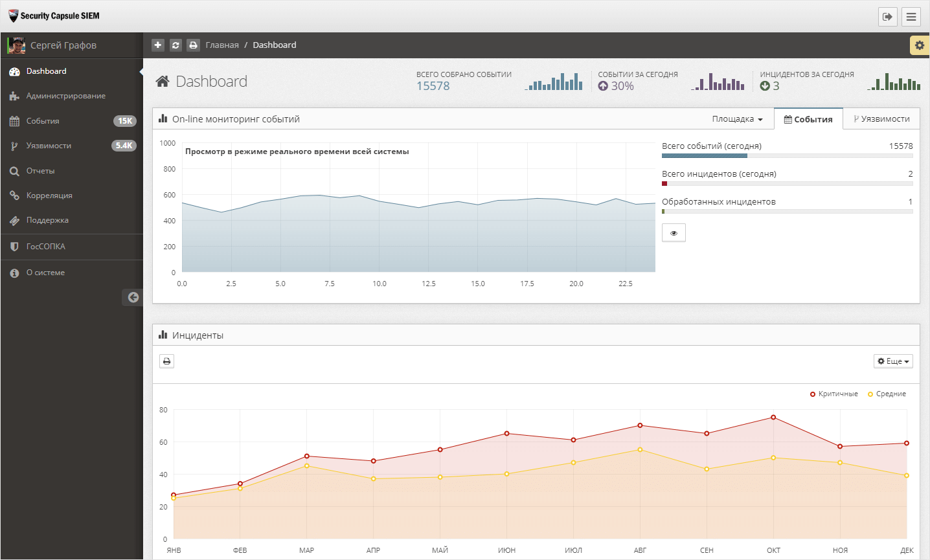Open События in the sidebar
Screen dimensions: 930x560
[x=43, y=121]
